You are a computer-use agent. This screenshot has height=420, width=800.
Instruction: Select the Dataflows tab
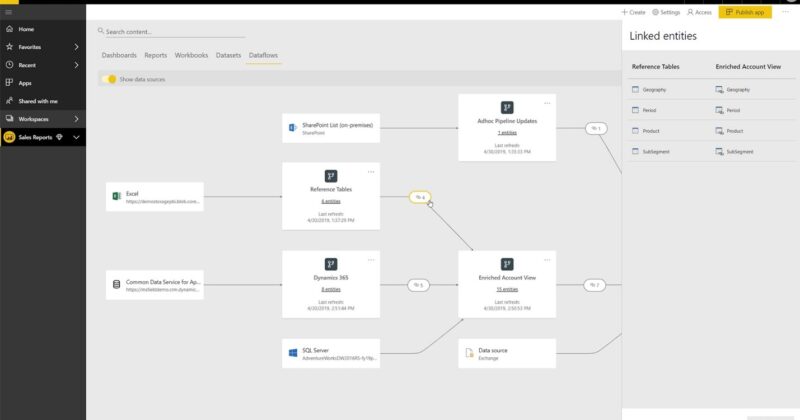coord(263,55)
